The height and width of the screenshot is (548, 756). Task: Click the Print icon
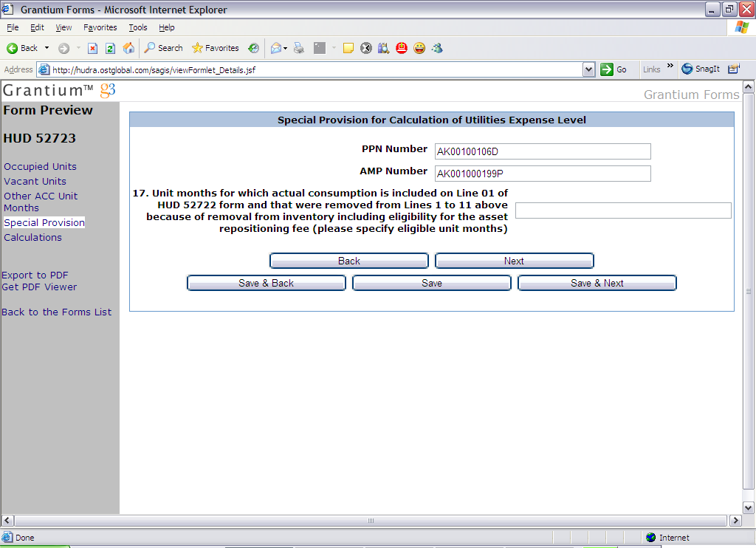click(x=299, y=48)
